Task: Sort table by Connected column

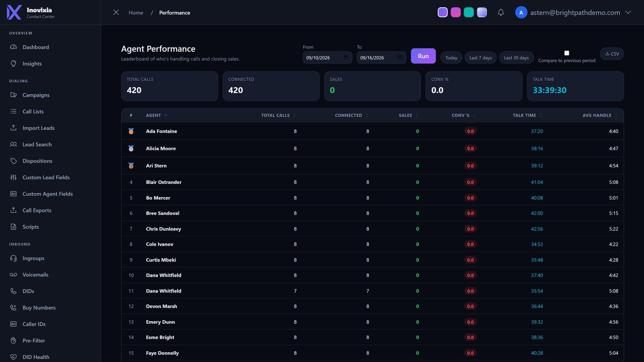Action: [x=351, y=115]
